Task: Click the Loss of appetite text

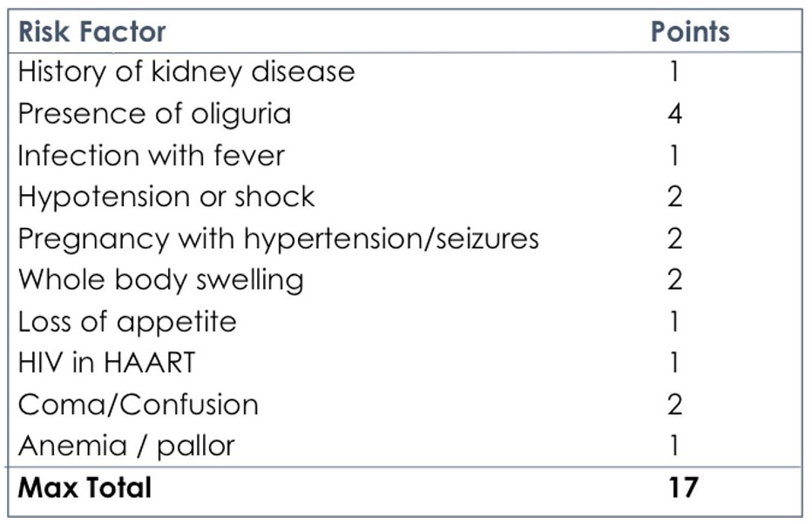Action: coord(127,322)
